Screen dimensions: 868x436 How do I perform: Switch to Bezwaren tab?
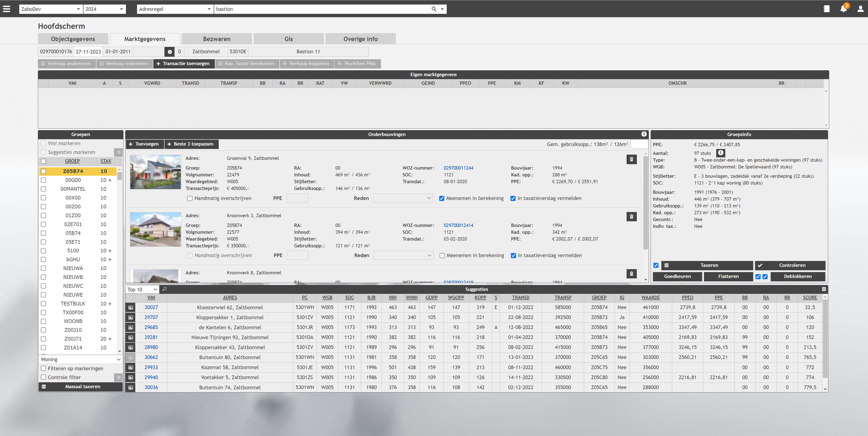[217, 39]
